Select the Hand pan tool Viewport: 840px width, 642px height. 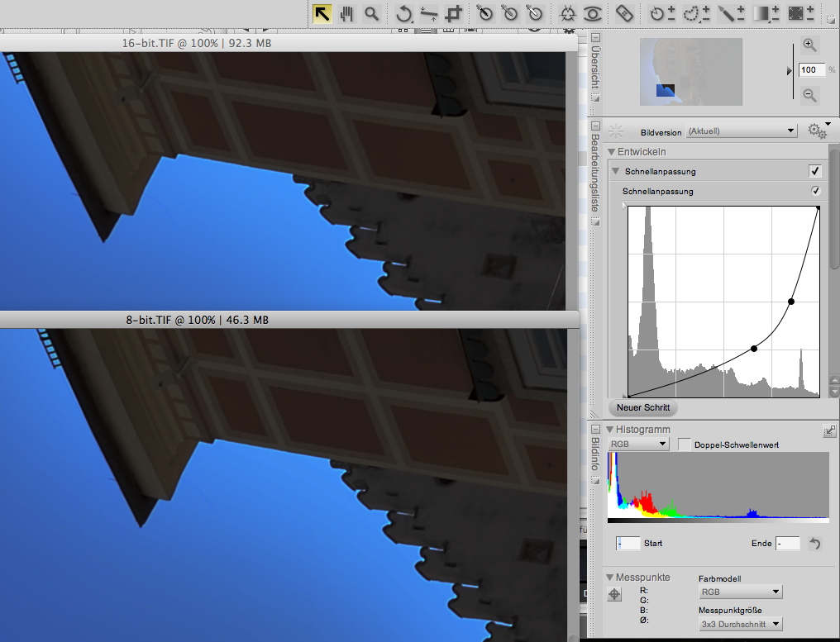coord(347,13)
